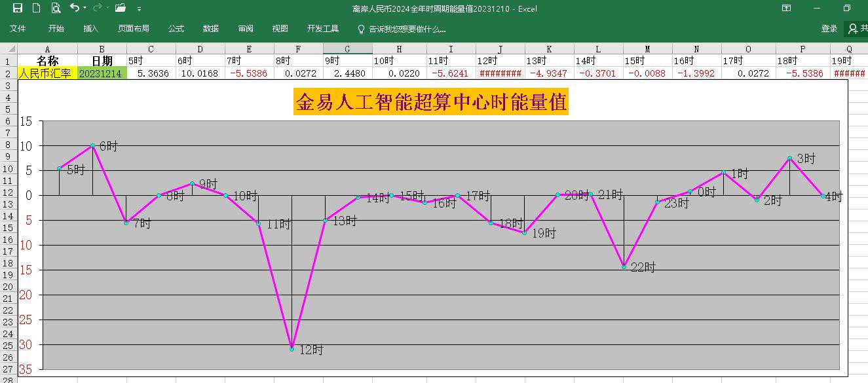Viewport: 868px width, 383px height.
Task: Customize the Quick Access Toolbar dropdown
Action: coord(139,9)
